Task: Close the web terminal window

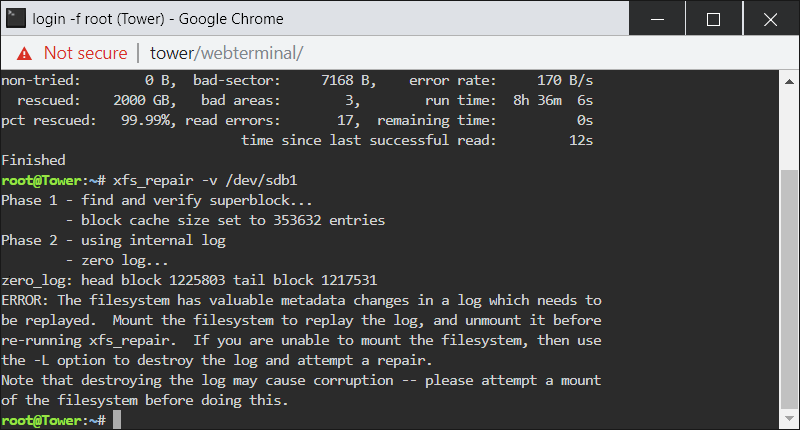Action: coord(770,19)
